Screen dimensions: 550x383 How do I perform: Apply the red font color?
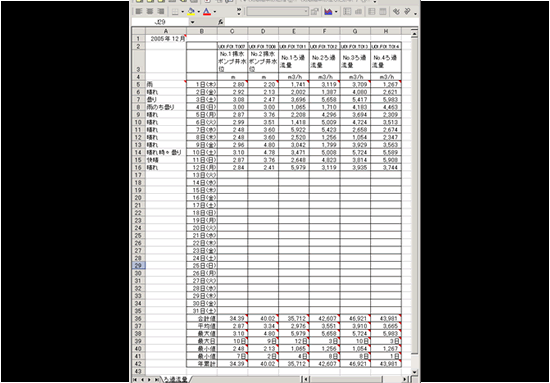tap(207, 12)
